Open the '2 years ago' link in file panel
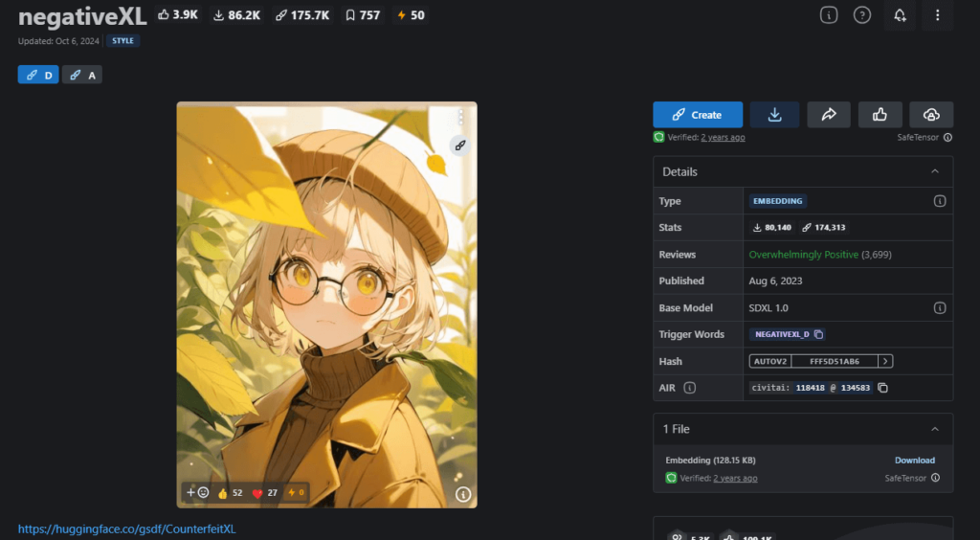Image resolution: width=980 pixels, height=540 pixels. click(735, 478)
